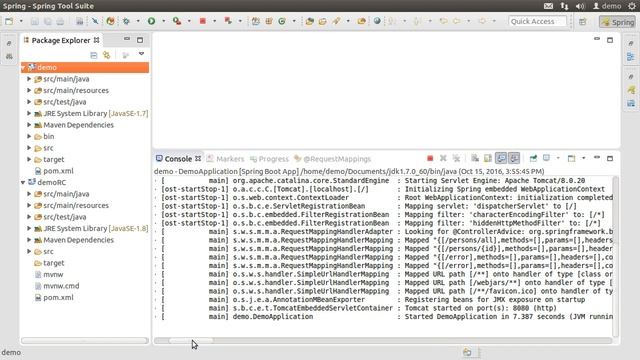
Task: Expand the bin folder under demo
Action: point(29,136)
